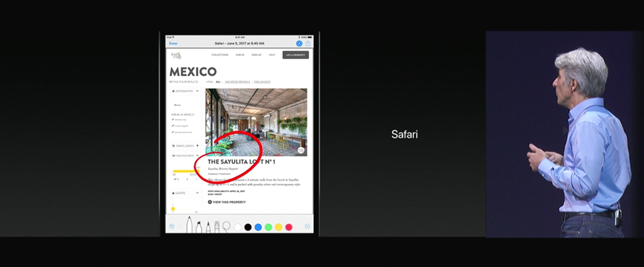644x267 pixels.
Task: Select the lasso selection tool
Action: point(226,226)
